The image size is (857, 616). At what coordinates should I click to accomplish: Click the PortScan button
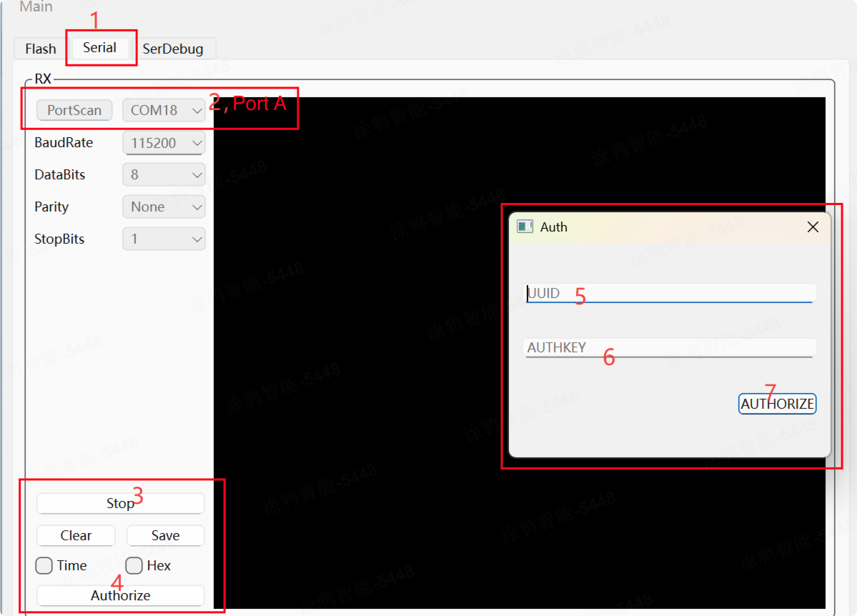(x=74, y=110)
